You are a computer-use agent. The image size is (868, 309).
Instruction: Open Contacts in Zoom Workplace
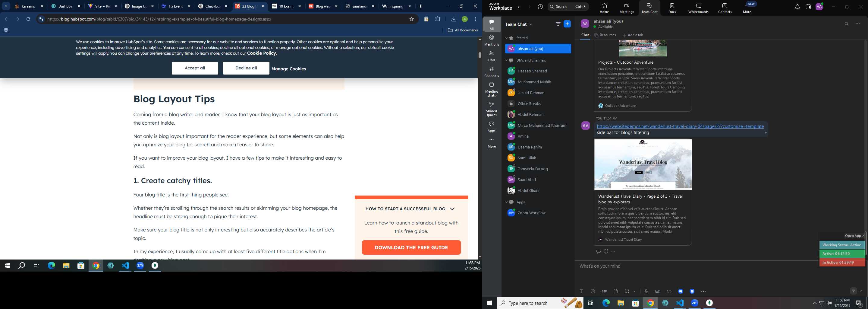(x=725, y=8)
